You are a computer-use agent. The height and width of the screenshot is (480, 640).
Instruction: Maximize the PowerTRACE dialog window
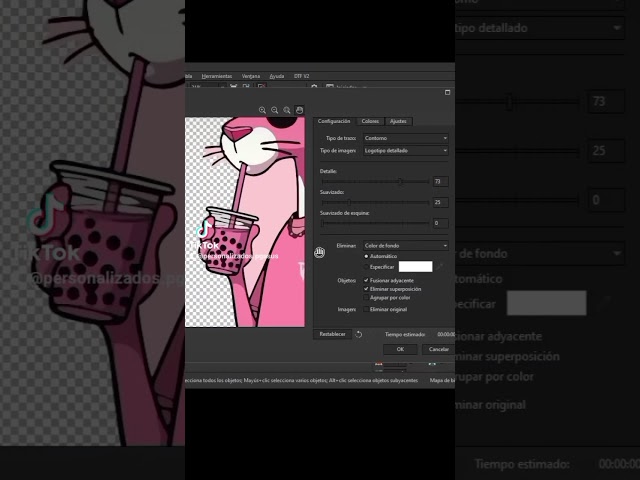pos(447,93)
